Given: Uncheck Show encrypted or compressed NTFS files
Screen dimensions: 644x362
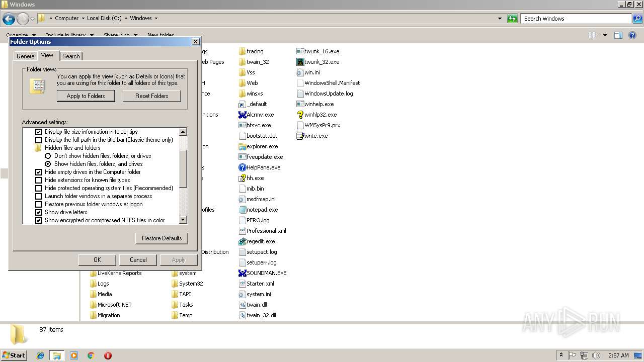Looking at the screenshot, I should point(38,220).
